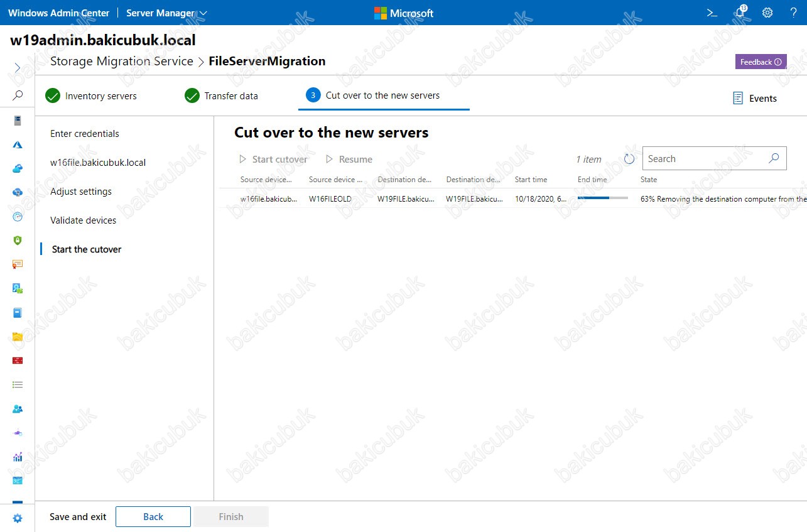807x532 pixels.
Task: Open the Events panel
Action: point(755,99)
